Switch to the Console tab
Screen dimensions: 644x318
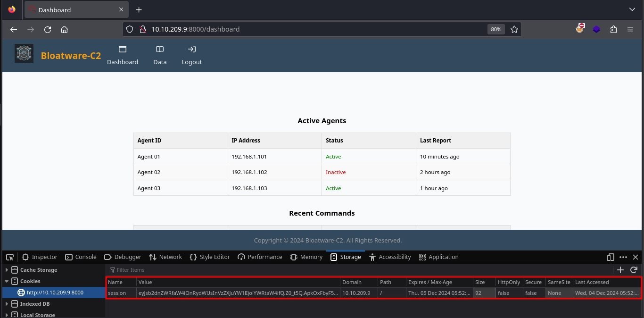81,257
